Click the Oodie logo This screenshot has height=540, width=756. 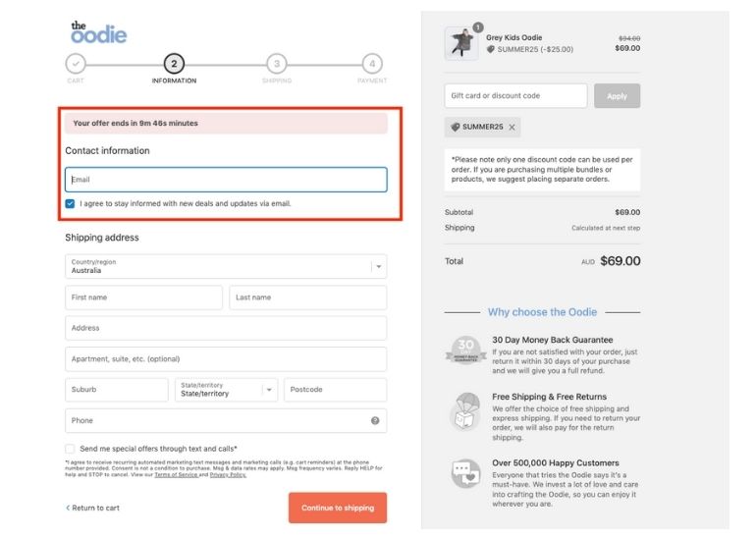coord(98,32)
